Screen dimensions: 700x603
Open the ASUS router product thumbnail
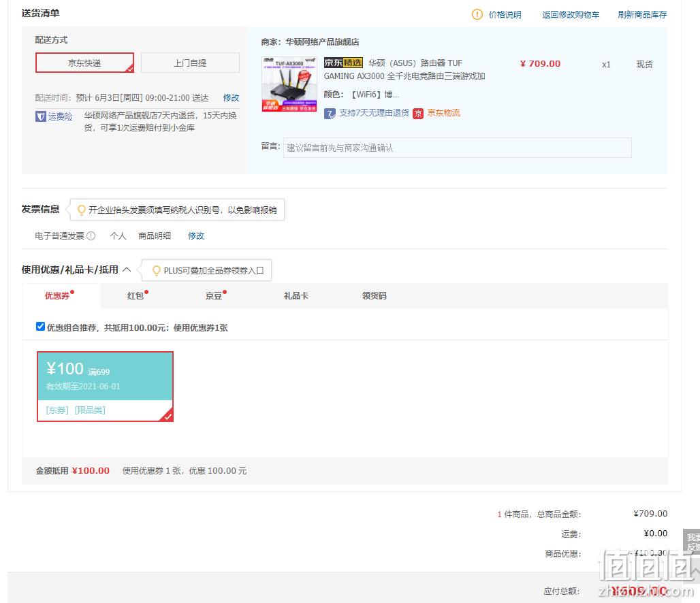[289, 84]
